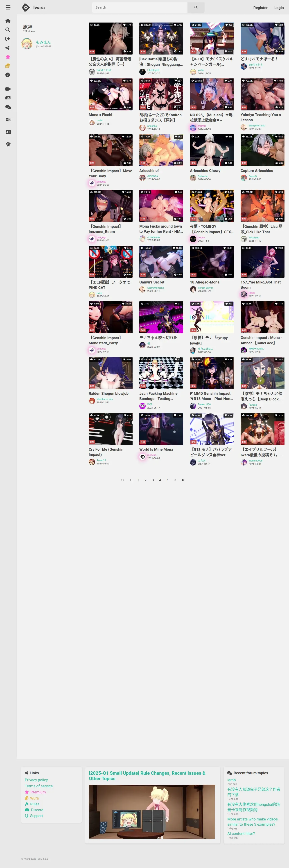Select page 3 in the pagination
This screenshot has height=868, width=289.
[153, 480]
